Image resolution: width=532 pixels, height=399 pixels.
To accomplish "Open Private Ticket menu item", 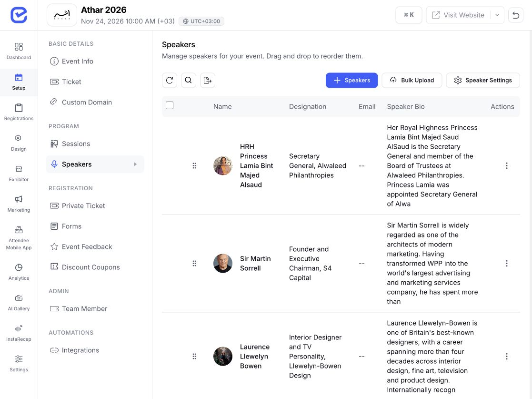I will pos(95,206).
